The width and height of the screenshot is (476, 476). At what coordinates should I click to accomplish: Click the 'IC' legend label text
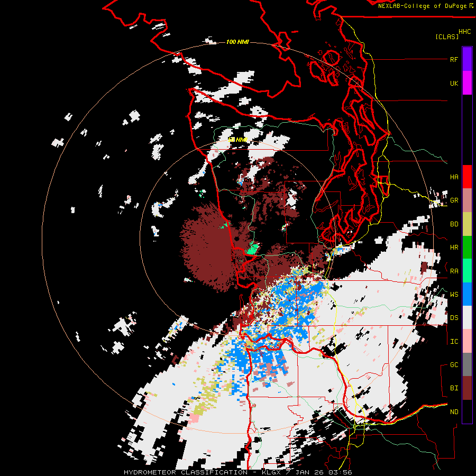[x=454, y=342]
